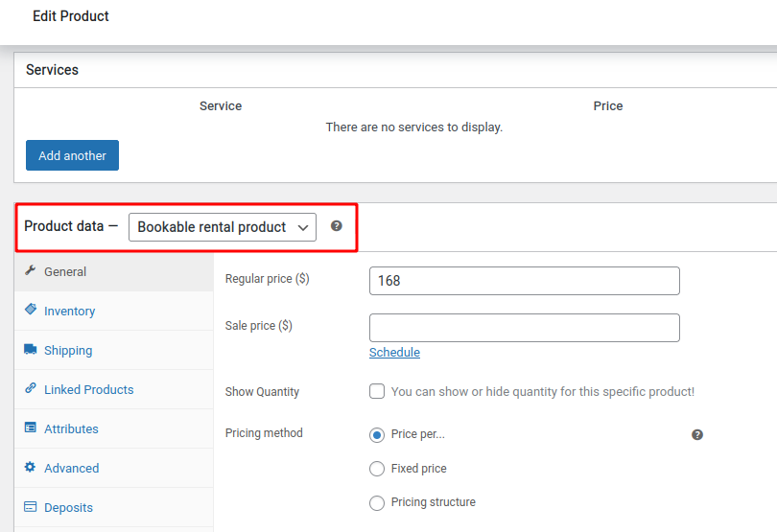The width and height of the screenshot is (777, 532).
Task: Click the Add another button
Action: click(72, 155)
